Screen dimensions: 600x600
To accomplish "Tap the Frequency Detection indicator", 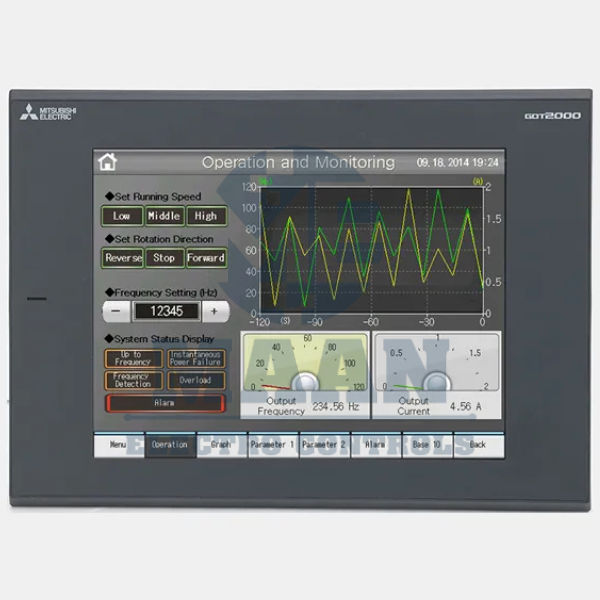I will pos(132,380).
